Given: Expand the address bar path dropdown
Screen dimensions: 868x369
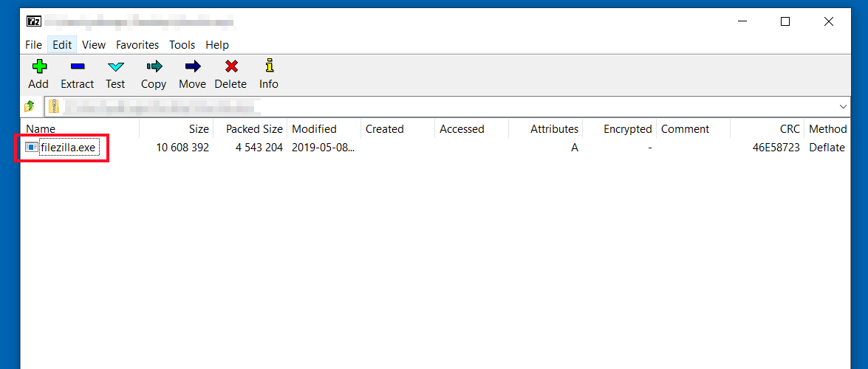Looking at the screenshot, I should tap(843, 106).
